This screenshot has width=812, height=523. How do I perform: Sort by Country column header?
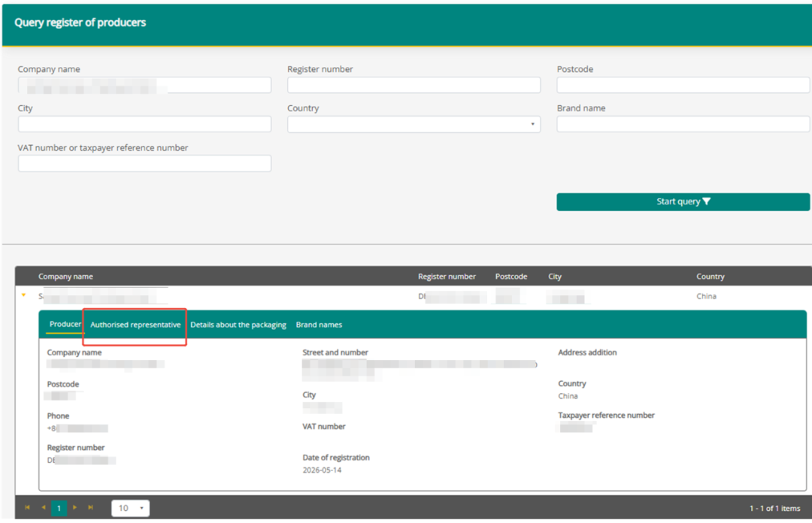pyautogui.click(x=710, y=277)
